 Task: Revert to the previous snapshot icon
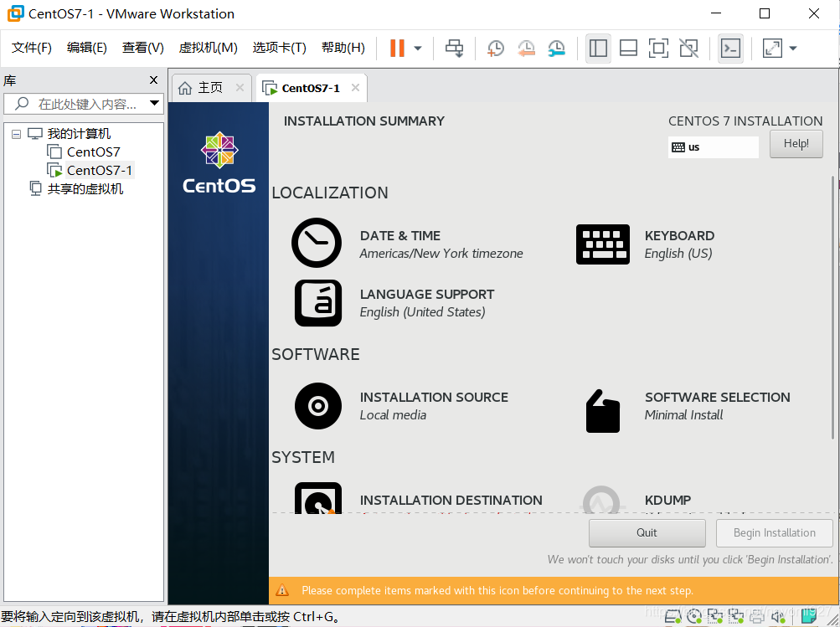click(526, 49)
